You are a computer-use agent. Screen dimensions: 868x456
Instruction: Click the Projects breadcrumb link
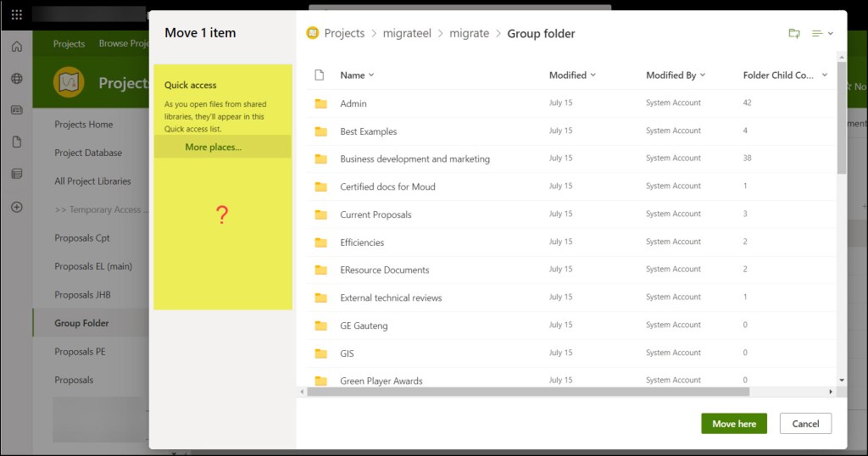pos(343,33)
